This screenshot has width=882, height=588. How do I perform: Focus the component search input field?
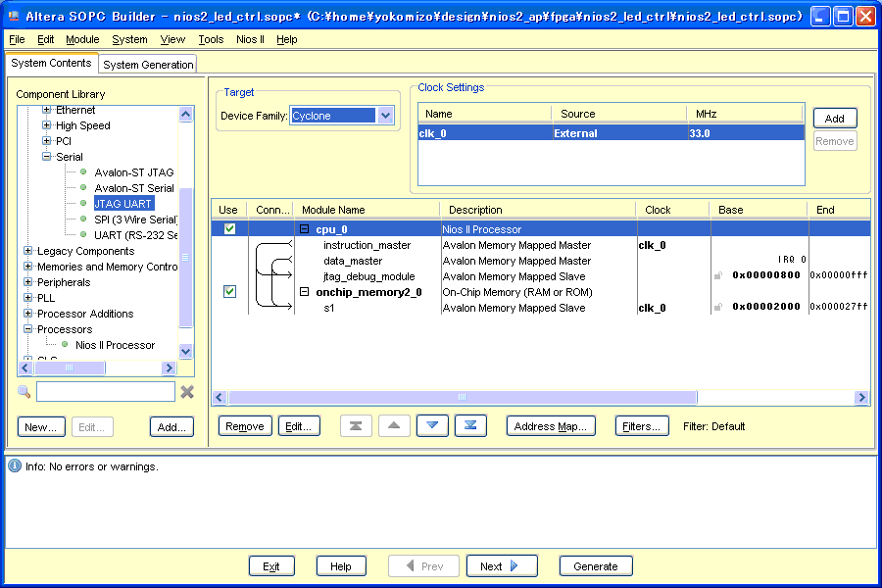pyautogui.click(x=106, y=392)
